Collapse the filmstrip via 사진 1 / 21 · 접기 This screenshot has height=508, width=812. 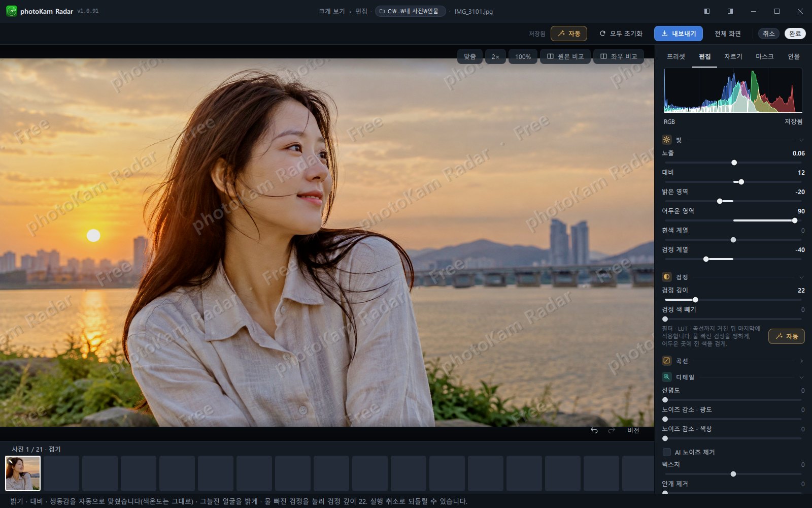point(36,449)
